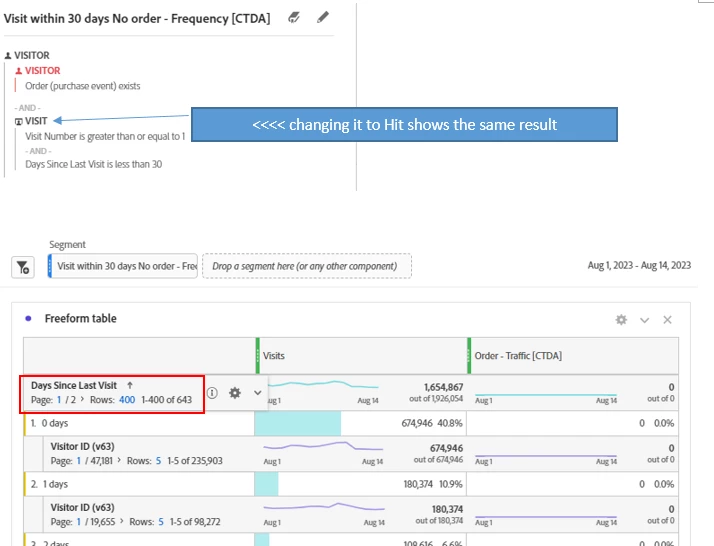
Task: Click the segment tag icon beside the title
Action: point(294,18)
